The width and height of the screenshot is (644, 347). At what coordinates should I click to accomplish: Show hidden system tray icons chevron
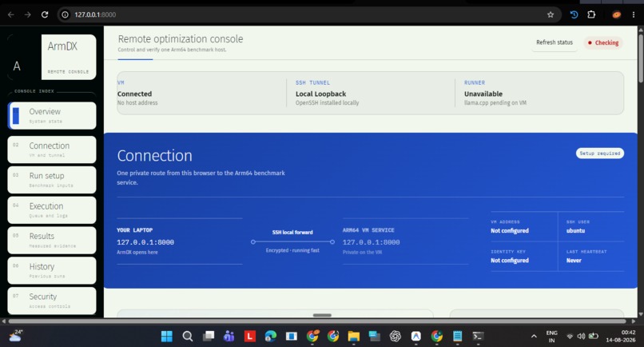[534, 337]
